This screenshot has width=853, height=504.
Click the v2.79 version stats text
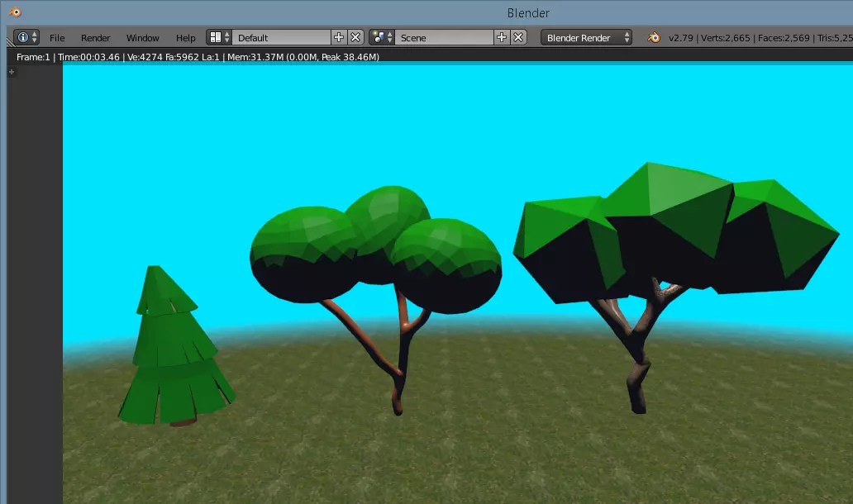click(x=680, y=38)
